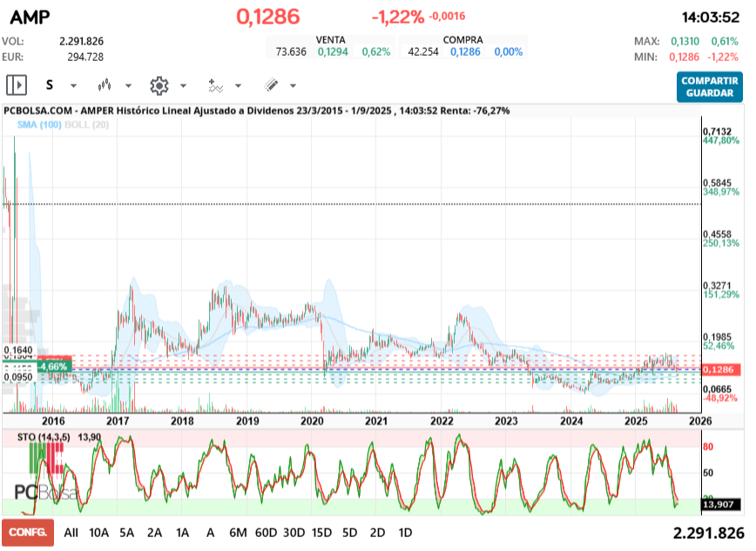Expand the settings gear dropdown arrow

[183, 86]
